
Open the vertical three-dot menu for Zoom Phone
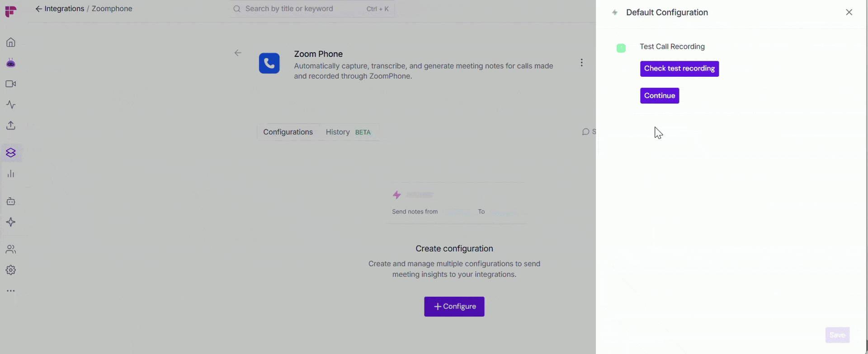(x=581, y=63)
